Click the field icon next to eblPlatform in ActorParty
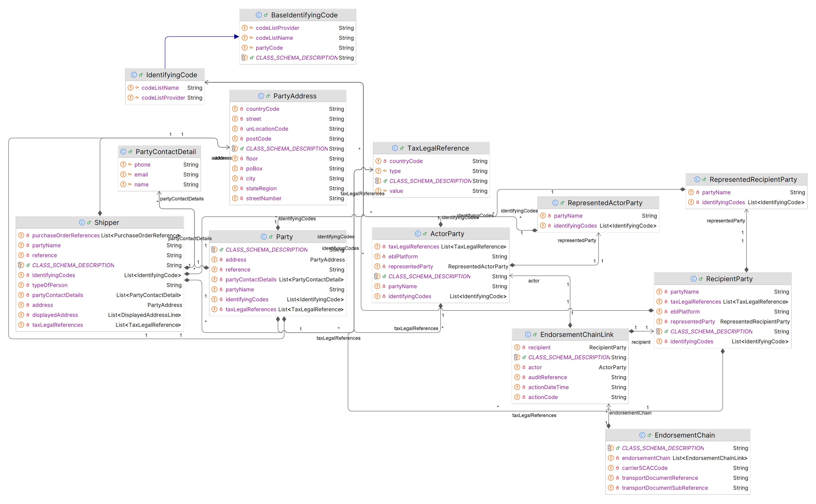 377,256
